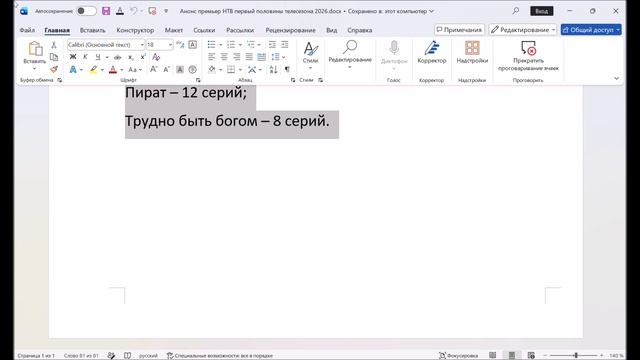Viewport: 640px width, 360px height.
Task: Launch the Корректор editor
Action: click(x=432, y=53)
